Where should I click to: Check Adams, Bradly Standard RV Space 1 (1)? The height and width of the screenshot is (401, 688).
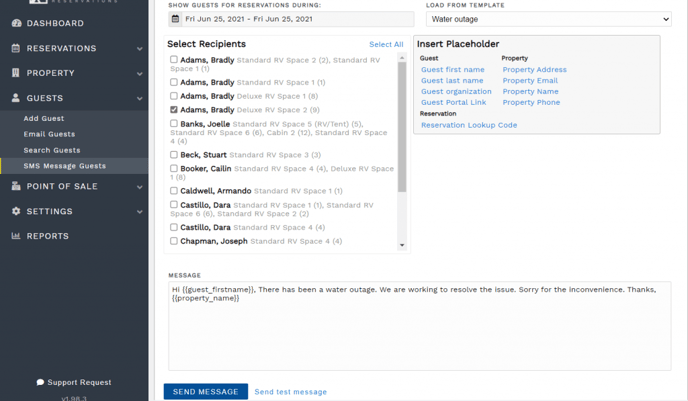point(174,82)
